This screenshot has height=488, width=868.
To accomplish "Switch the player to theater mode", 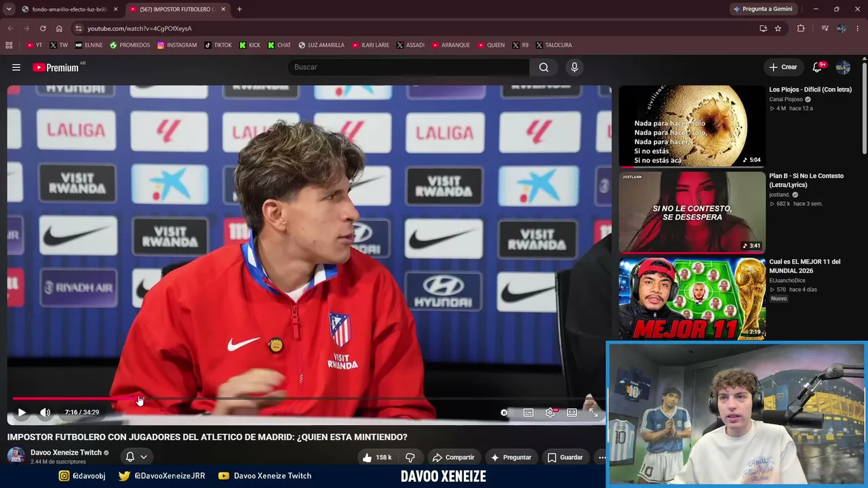I will coord(572,412).
